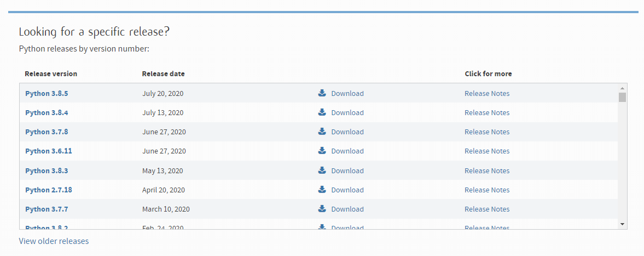This screenshot has height=256, width=644.
Task: Click the June 27, 2020 date for Python 3.6.11
Action: click(x=164, y=151)
